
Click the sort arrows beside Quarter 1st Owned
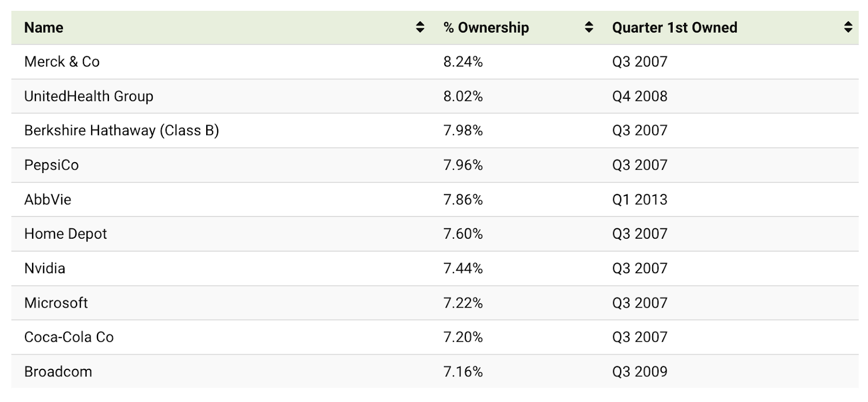pyautogui.click(x=848, y=28)
